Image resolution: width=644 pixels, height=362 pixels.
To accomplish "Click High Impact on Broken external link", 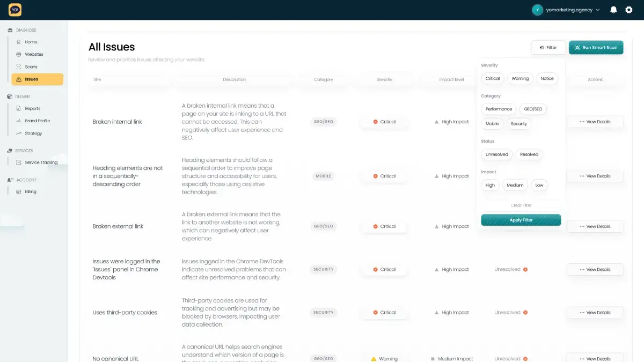I will (452, 226).
